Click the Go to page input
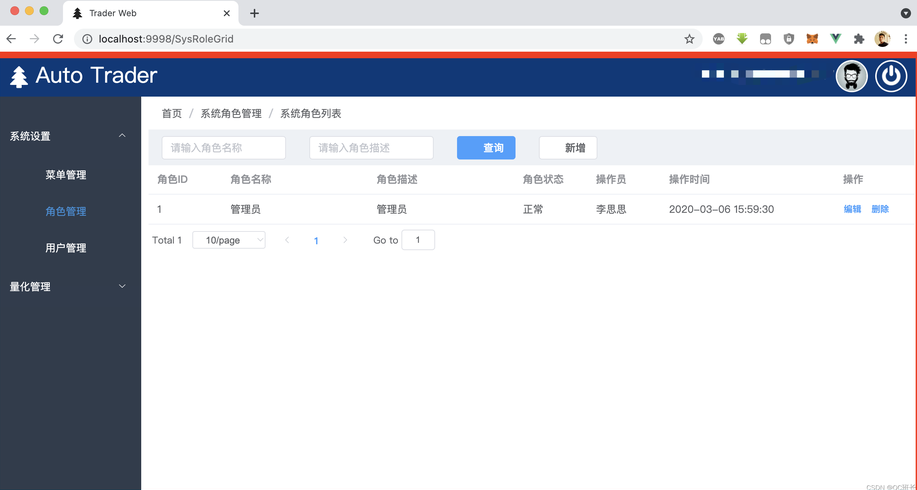The image size is (917, 490). pos(418,240)
